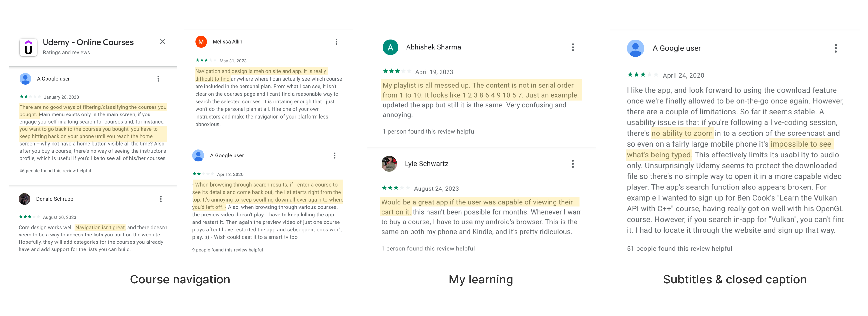Open three-dot menu on Donald Schrupp's review

[x=161, y=199]
